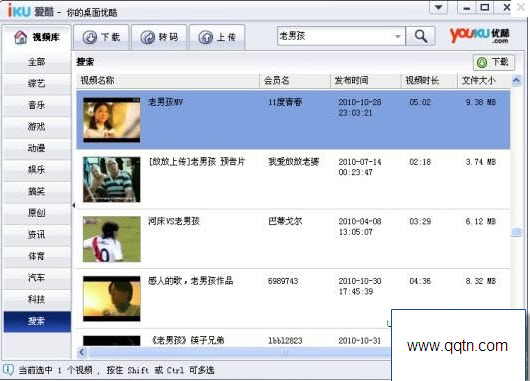Viewport: 530px width, 381px height.
Task: Click in the 老男孩 search input field
Action: (335, 36)
